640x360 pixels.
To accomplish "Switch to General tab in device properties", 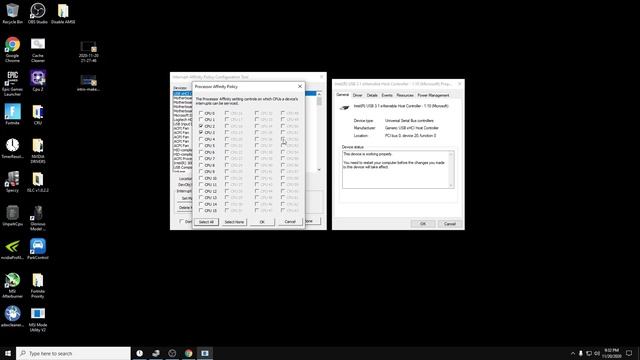I will [x=342, y=95].
